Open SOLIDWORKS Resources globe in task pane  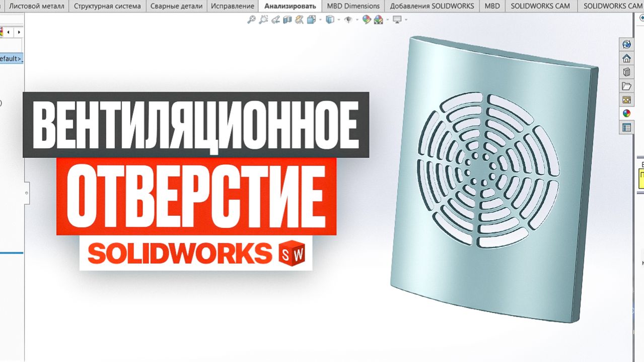point(626,44)
